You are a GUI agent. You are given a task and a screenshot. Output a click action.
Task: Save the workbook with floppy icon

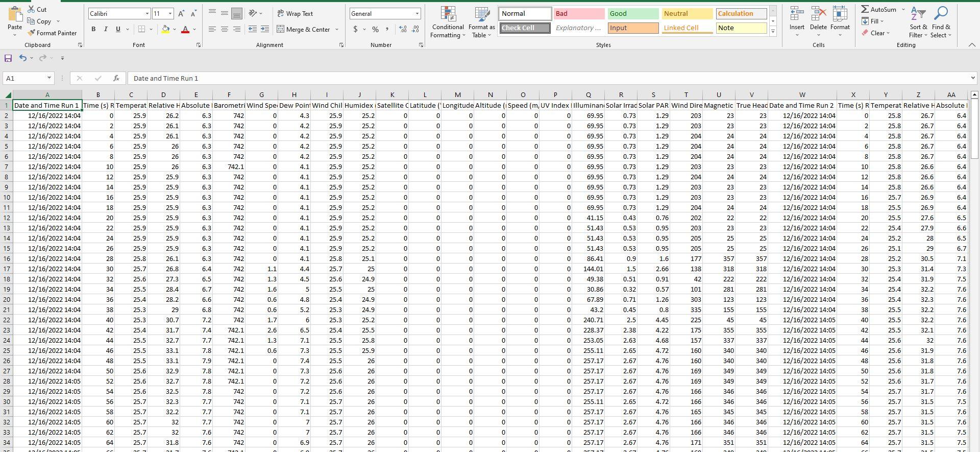pyautogui.click(x=8, y=58)
